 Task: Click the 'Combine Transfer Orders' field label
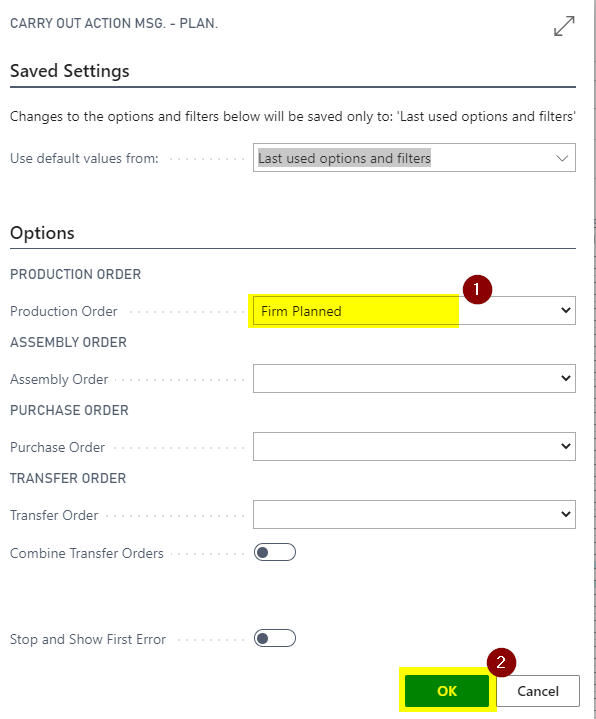pos(87,553)
